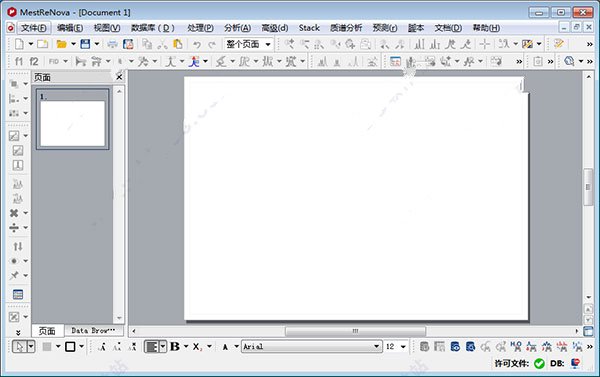The height and width of the screenshot is (377, 600).
Task: Click the increase font size icon
Action: 102,347
